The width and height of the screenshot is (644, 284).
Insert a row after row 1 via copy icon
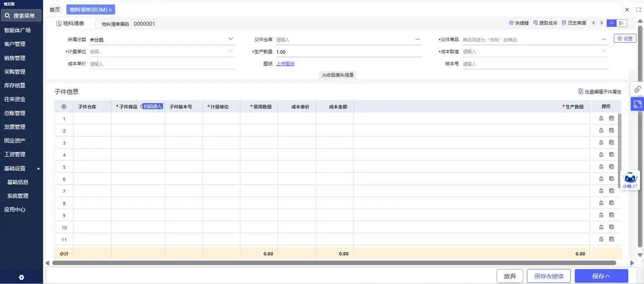point(612,118)
